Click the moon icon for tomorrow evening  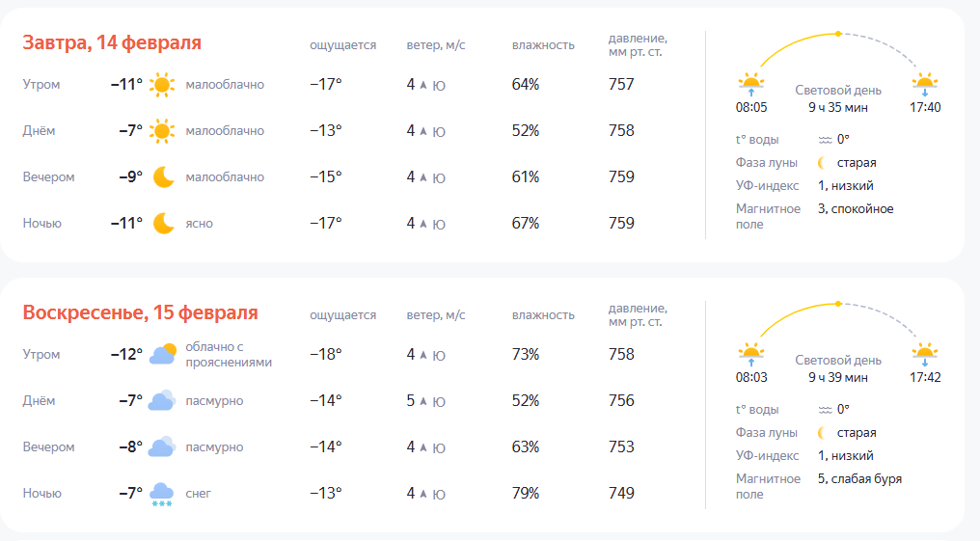[x=163, y=177]
